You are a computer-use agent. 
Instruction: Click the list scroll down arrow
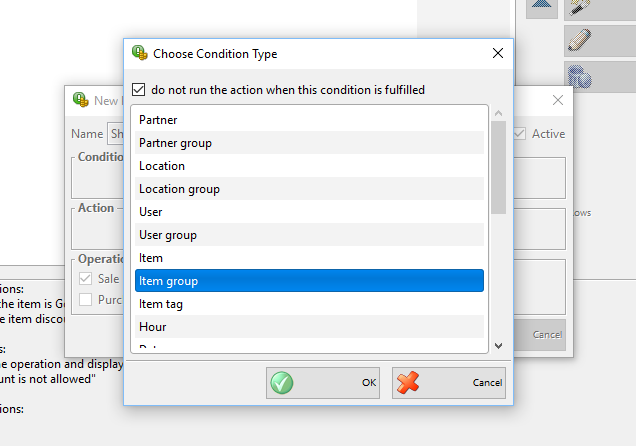point(498,346)
